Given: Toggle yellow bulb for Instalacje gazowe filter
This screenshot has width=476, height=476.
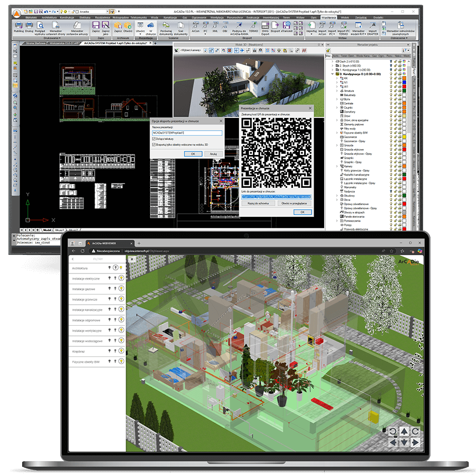Looking at the screenshot, I should 121,288.
